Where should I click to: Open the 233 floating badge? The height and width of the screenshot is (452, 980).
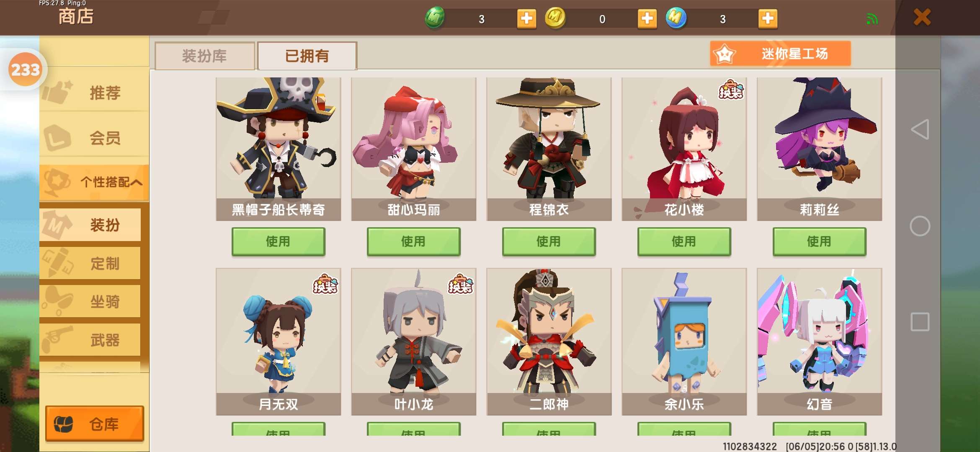click(25, 69)
